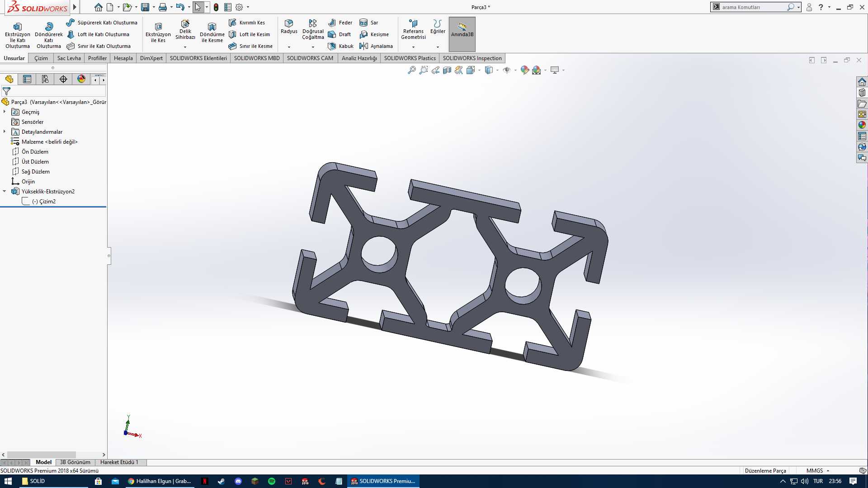
Task: Open Doğrusal Çoğaltma dropdown arrow
Action: (313, 47)
